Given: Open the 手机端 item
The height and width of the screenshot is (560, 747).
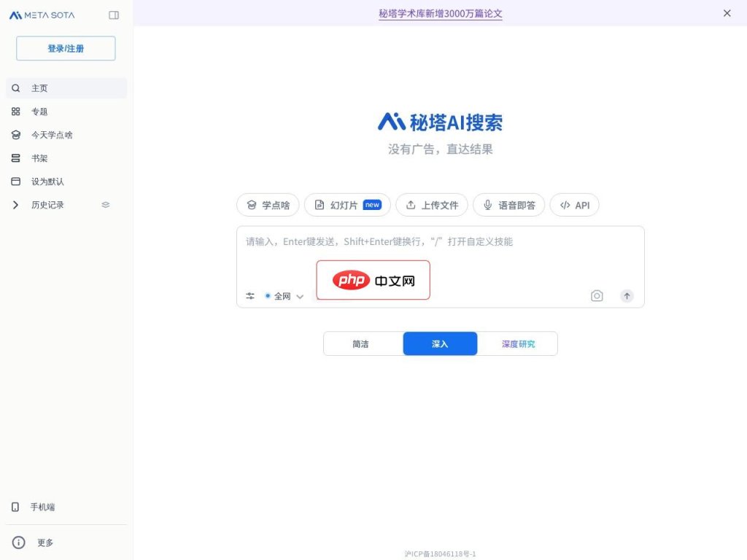Looking at the screenshot, I should pyautogui.click(x=66, y=507).
